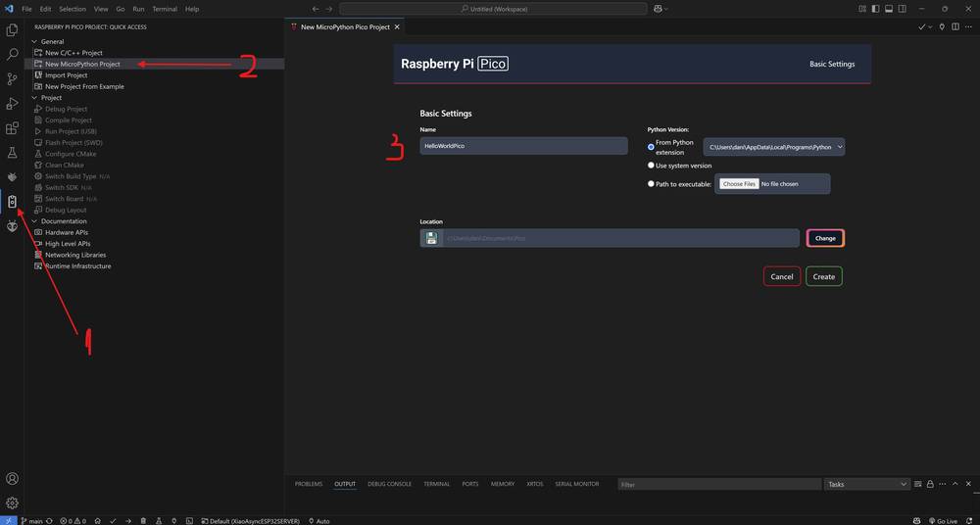Toggle primary side bar layout icon

pyautogui.click(x=875, y=9)
